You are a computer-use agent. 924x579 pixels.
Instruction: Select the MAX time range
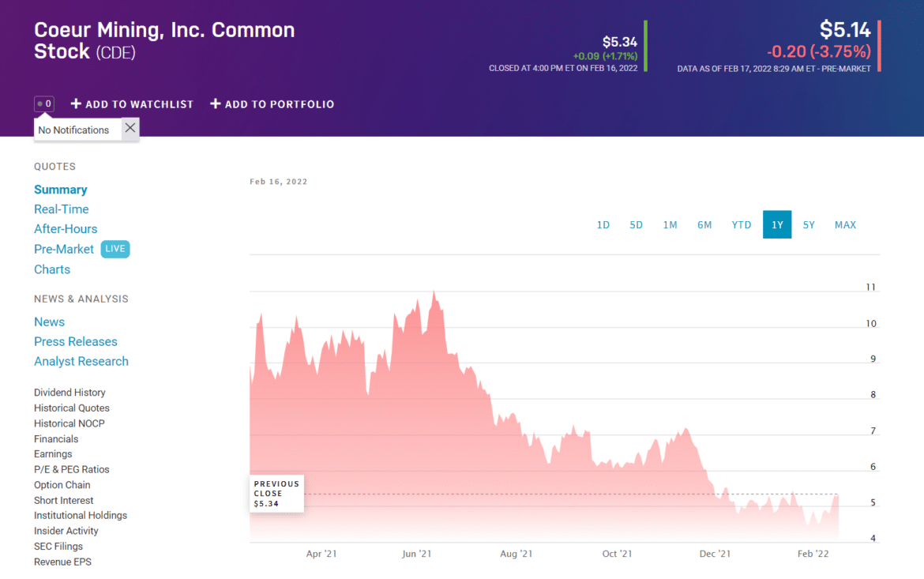(845, 224)
